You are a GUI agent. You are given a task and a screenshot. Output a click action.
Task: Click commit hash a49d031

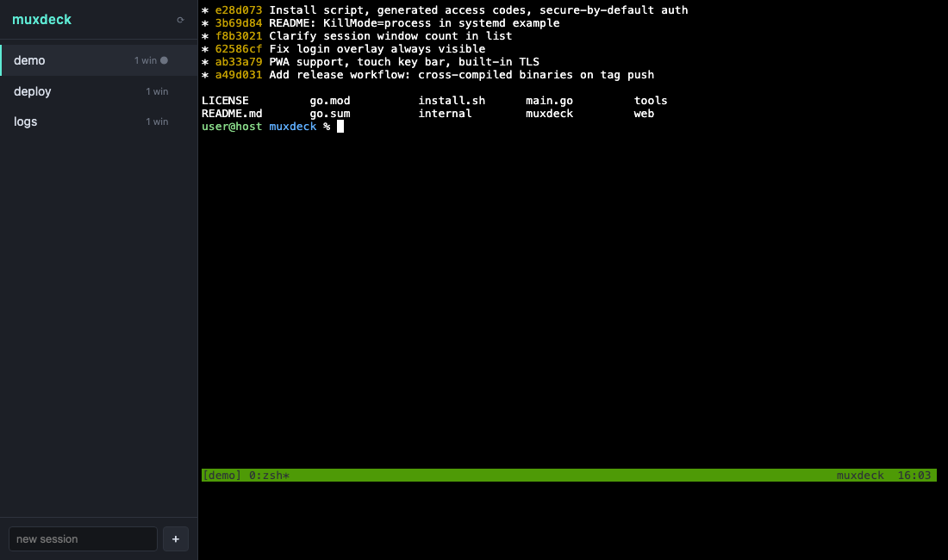239,75
